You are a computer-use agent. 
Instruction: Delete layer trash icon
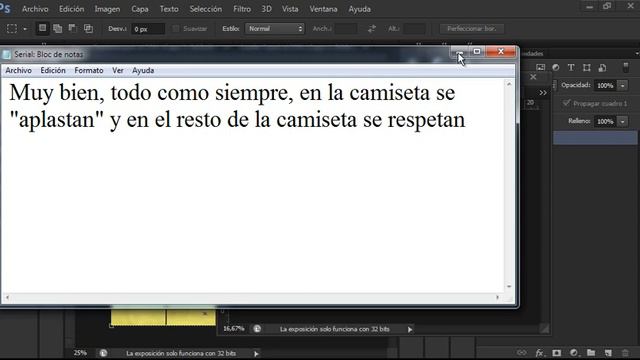coord(625,353)
